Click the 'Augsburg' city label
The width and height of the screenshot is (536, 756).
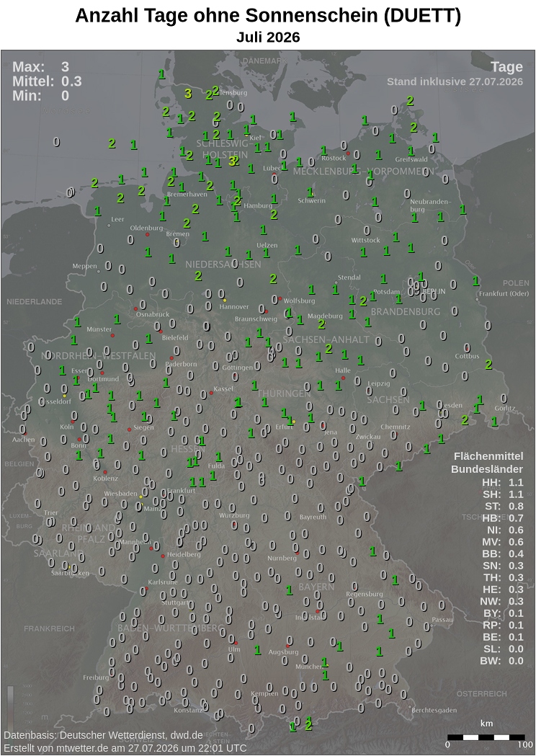(283, 652)
